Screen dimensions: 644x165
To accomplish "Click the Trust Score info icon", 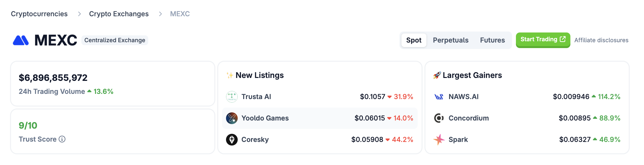I will [x=62, y=139].
